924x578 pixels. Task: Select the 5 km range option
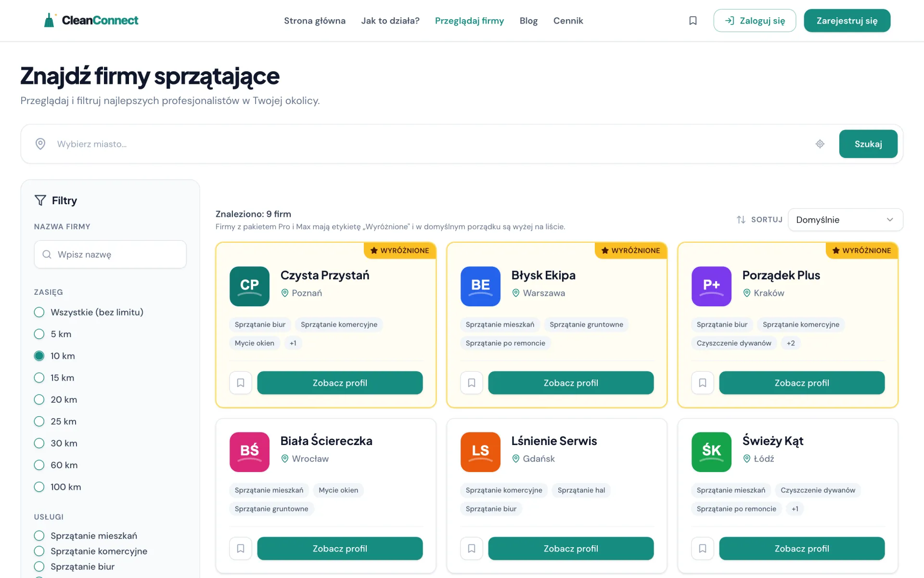tap(52, 334)
